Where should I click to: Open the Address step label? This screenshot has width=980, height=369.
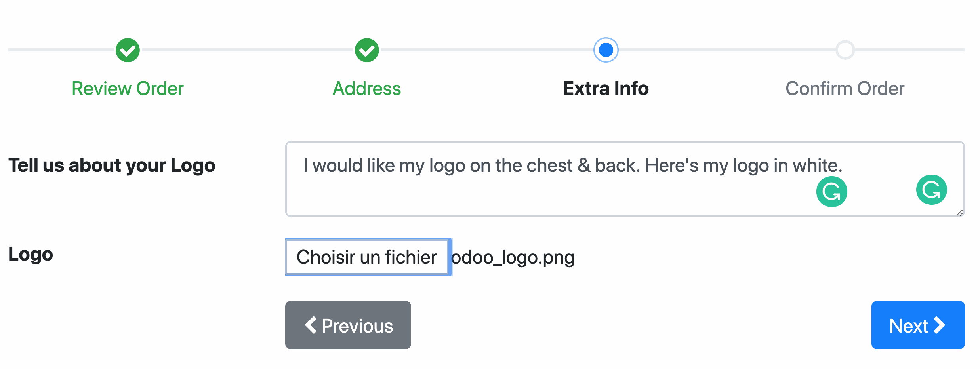pyautogui.click(x=367, y=89)
